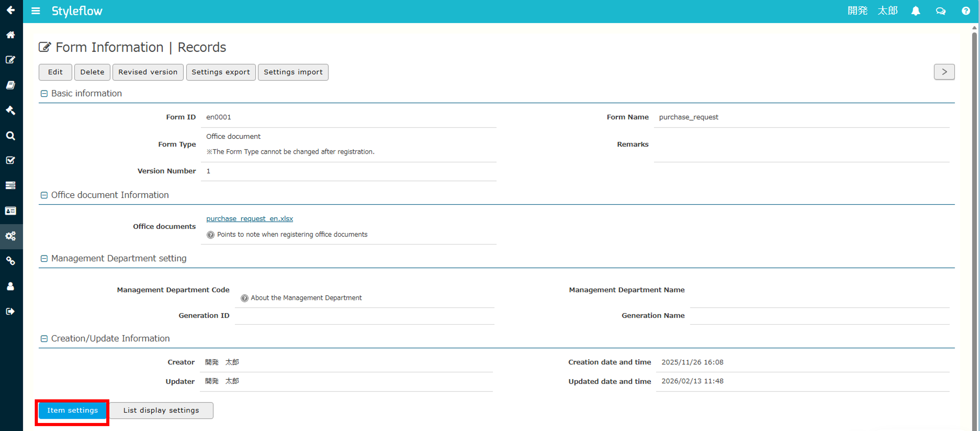Screen dimensions: 980x431
Task: Open the user profile icon in the sidebar
Action: 11,286
